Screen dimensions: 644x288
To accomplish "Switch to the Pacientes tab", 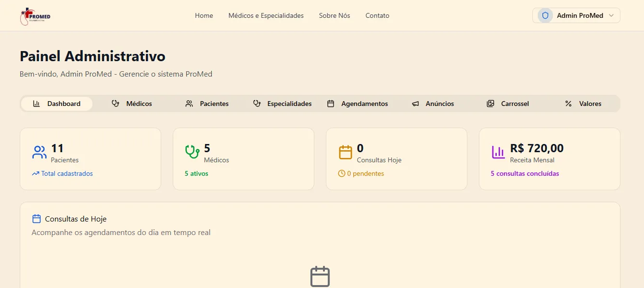I will point(207,104).
